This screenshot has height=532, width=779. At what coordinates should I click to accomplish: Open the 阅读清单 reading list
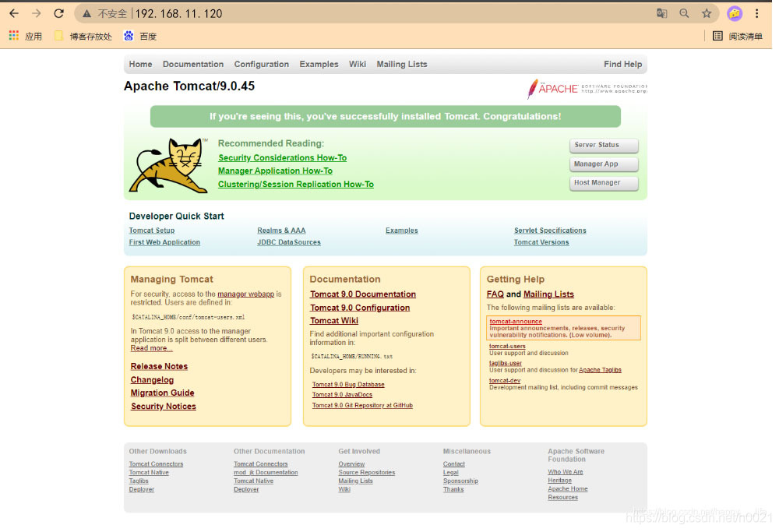click(738, 37)
